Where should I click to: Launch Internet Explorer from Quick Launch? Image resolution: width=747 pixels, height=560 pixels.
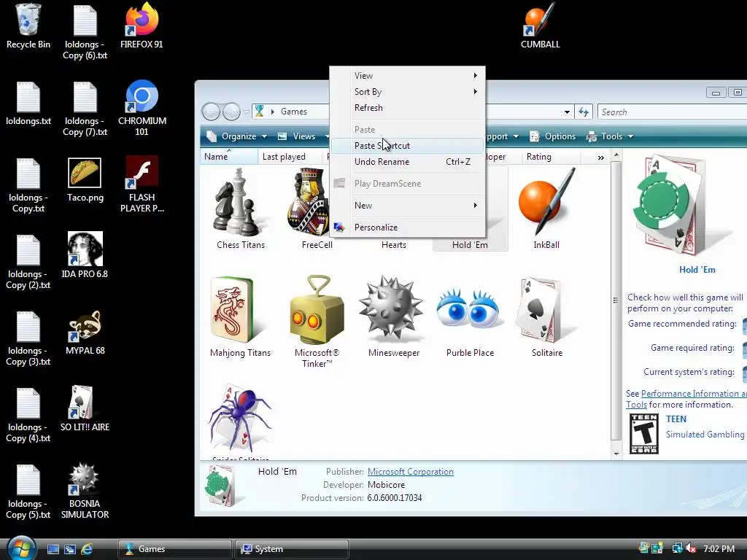coord(87,549)
